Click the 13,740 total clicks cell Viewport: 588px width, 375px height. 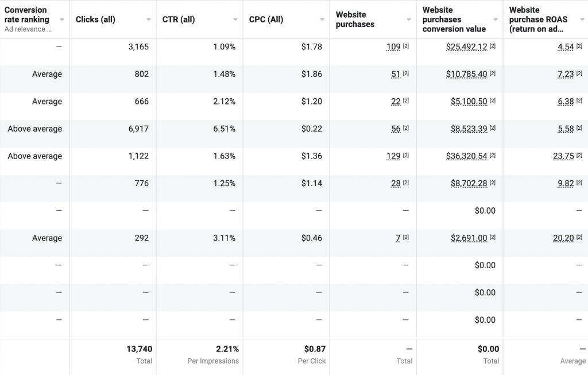coord(140,349)
